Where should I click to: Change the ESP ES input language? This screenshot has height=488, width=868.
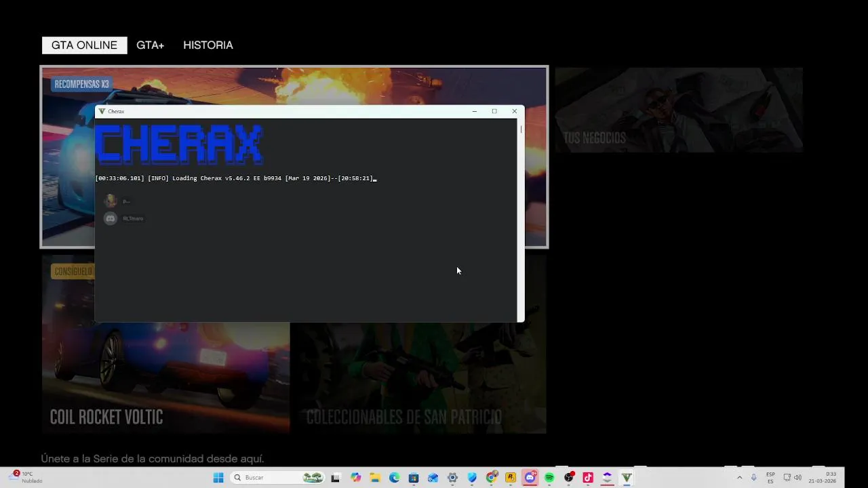[770, 478]
